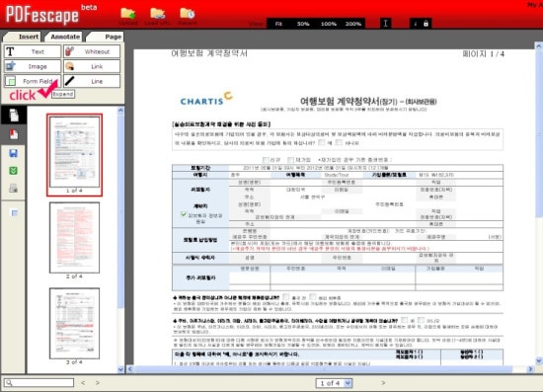Click horizontal scroll right arrow
The height and width of the screenshot is (392, 543).
[531, 369]
